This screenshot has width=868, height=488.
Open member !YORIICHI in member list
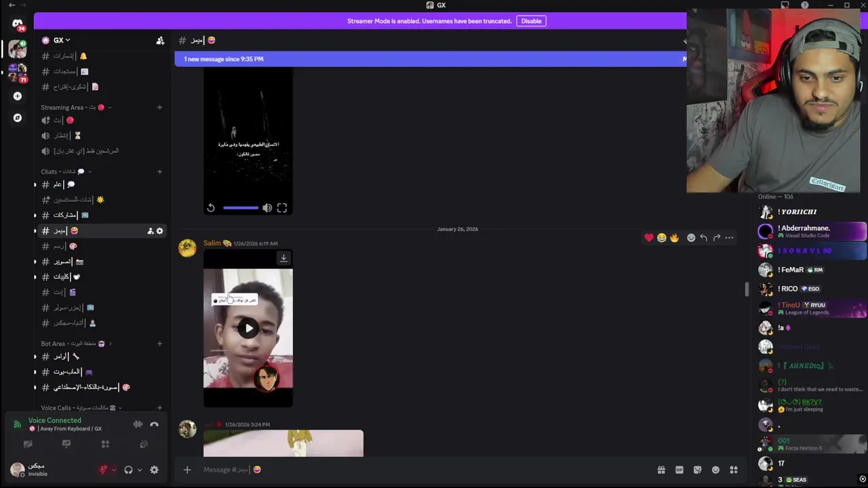[x=812, y=212]
